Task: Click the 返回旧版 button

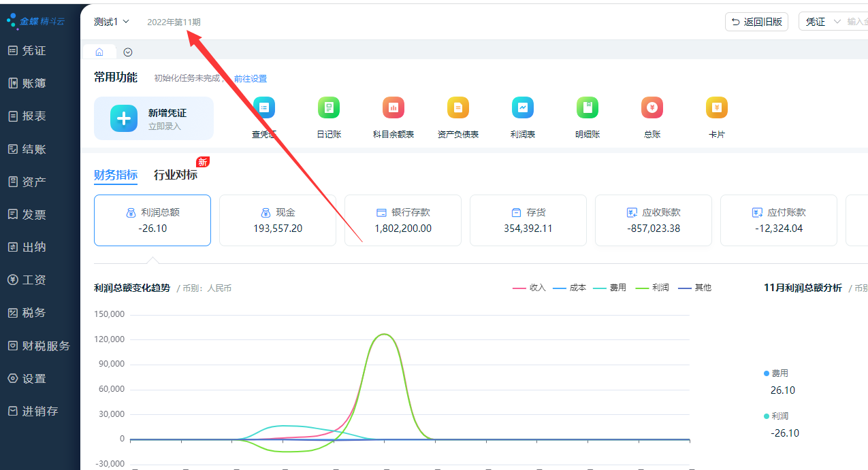Action: 756,22
